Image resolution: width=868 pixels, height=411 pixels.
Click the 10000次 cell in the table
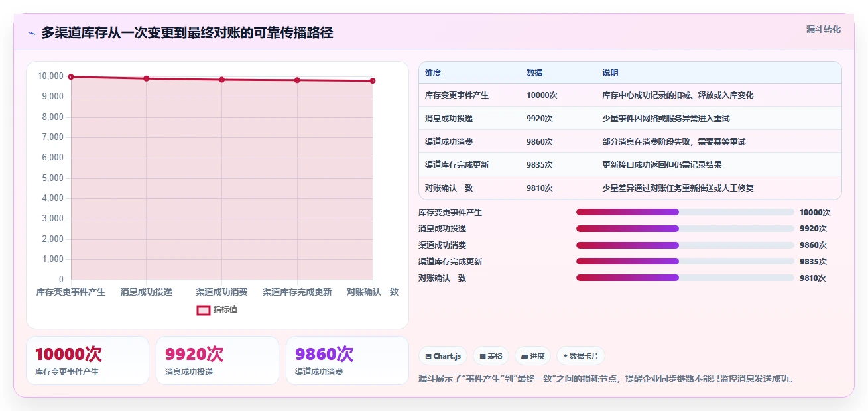pos(542,95)
